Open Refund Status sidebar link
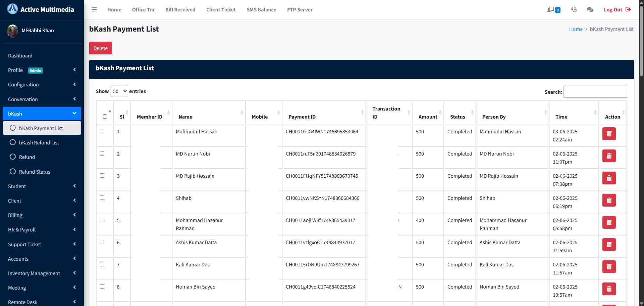Screen dimensions: 644x306 (42, 172)
